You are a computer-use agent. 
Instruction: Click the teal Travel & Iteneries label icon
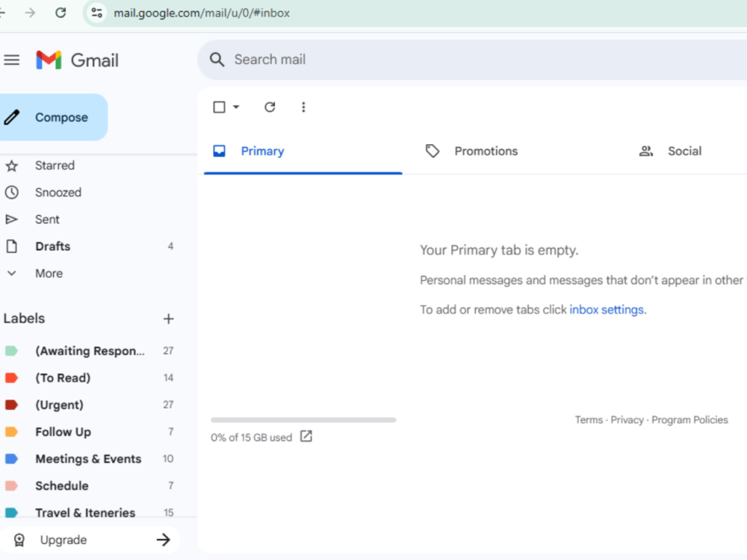point(11,513)
